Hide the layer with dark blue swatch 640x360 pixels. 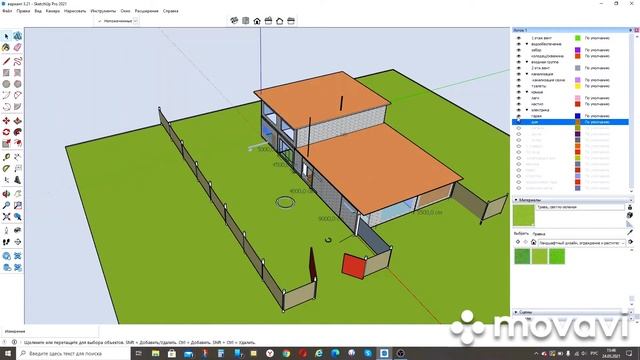[x=519, y=116]
